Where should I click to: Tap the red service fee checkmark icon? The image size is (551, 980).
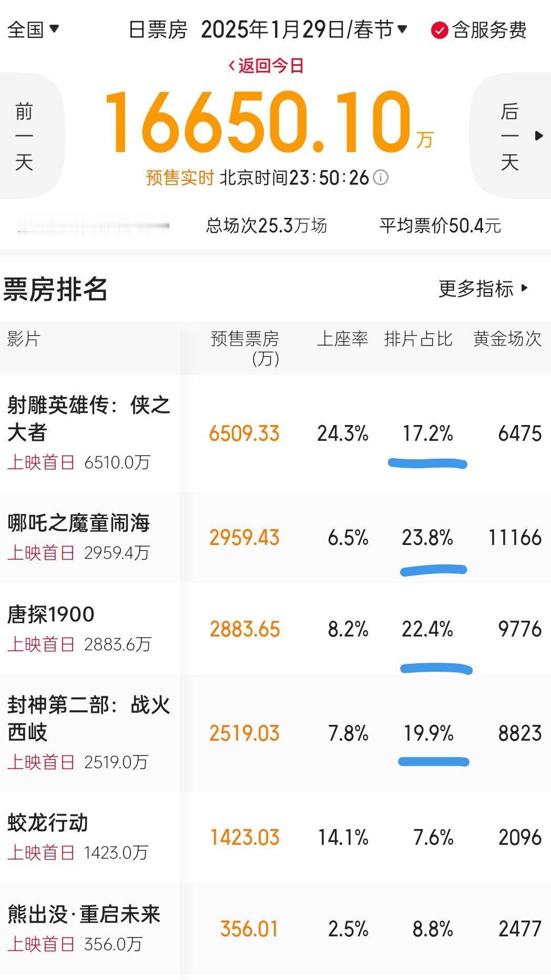[440, 30]
